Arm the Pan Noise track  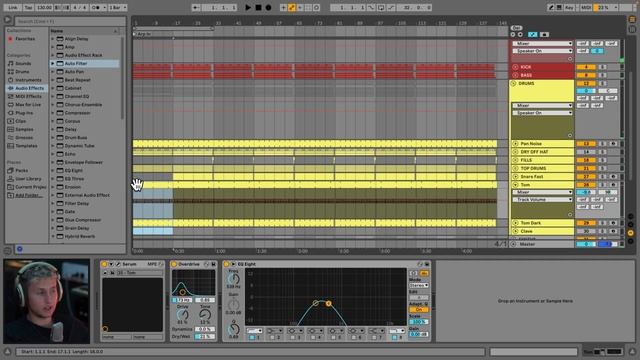point(613,144)
